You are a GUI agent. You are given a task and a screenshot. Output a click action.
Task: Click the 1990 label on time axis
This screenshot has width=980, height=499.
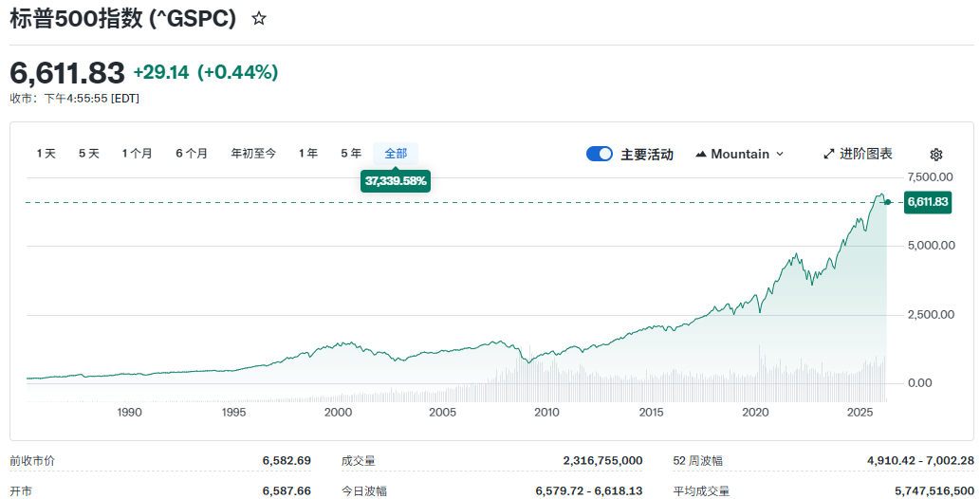[129, 413]
